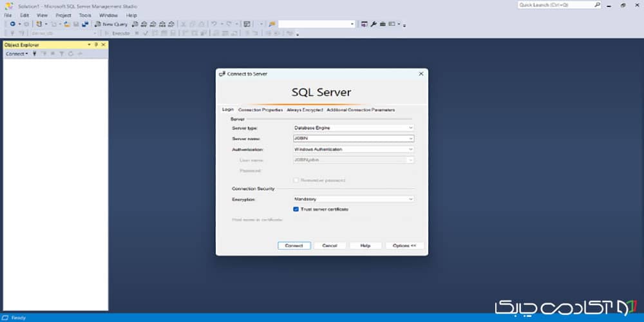The image size is (644, 322).
Task: Click the New Project toolbar icon
Action: [39, 24]
